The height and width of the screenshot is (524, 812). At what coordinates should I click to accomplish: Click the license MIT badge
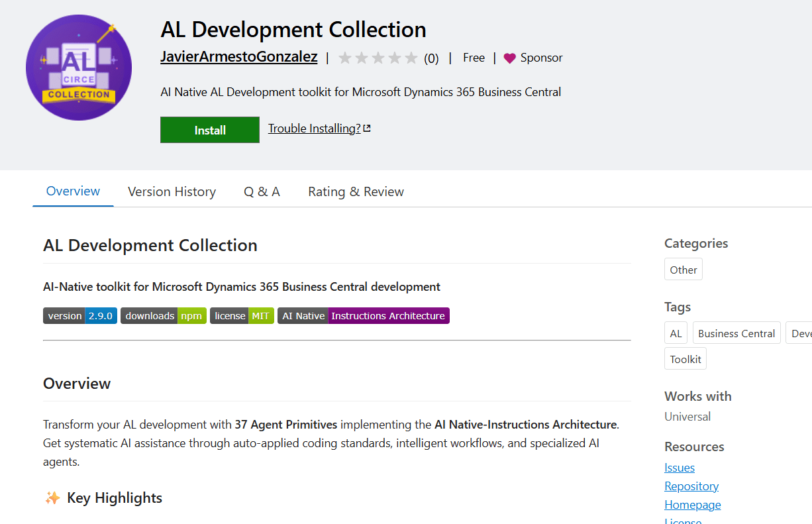(x=242, y=316)
